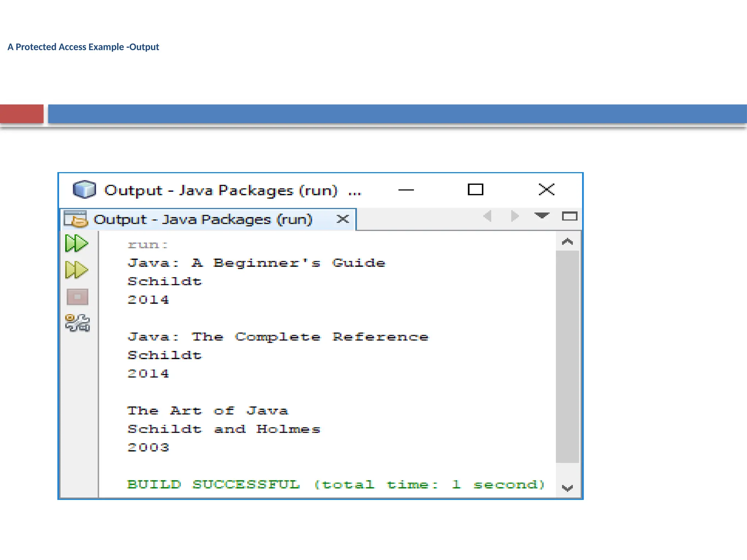Click the Output tab's window icon
This screenshot has height=560, width=747.
click(76, 219)
